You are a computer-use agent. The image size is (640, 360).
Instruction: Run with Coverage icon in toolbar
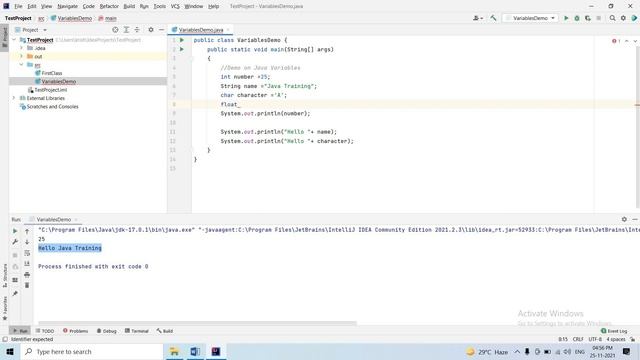(588, 18)
